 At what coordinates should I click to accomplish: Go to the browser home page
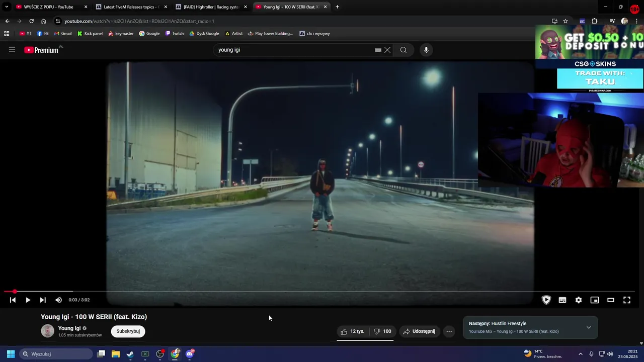click(43, 21)
